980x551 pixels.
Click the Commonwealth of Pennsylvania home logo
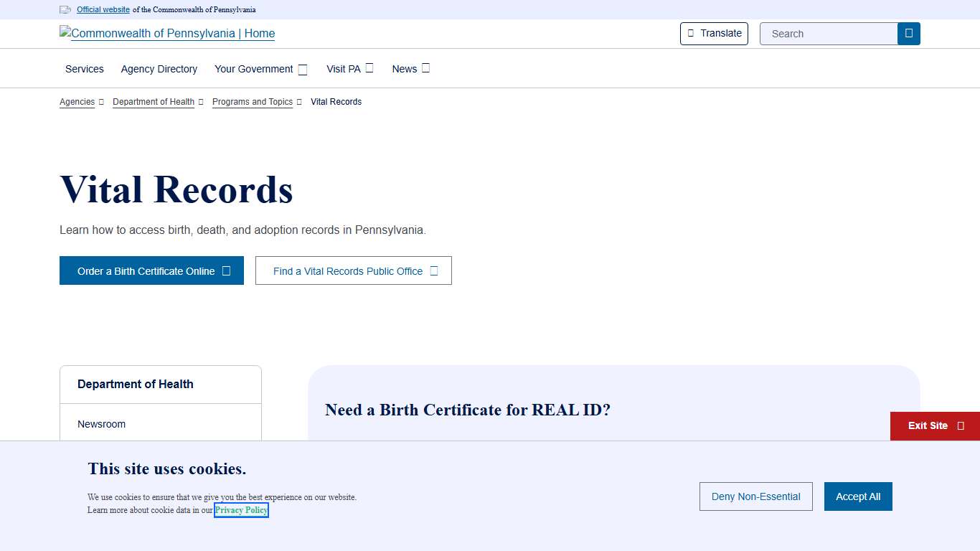167,34
